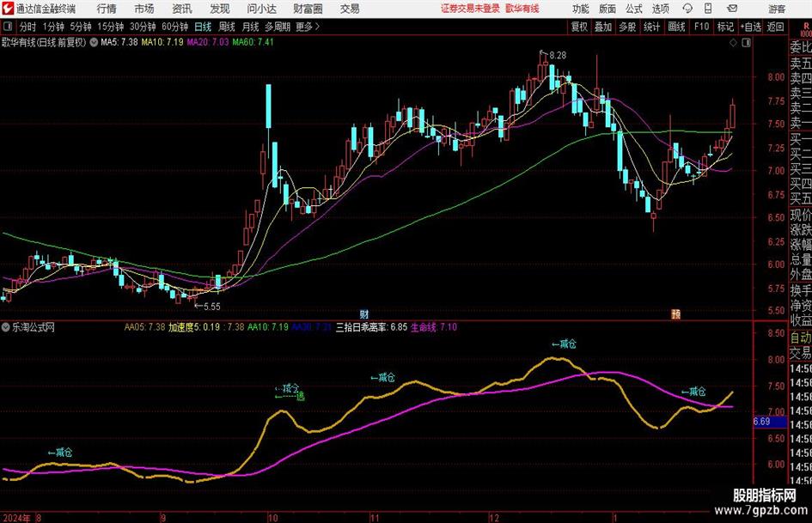The height and width of the screenshot is (523, 812).
Task: Click 歌华有线 stock name in title bar
Action: click(522, 9)
